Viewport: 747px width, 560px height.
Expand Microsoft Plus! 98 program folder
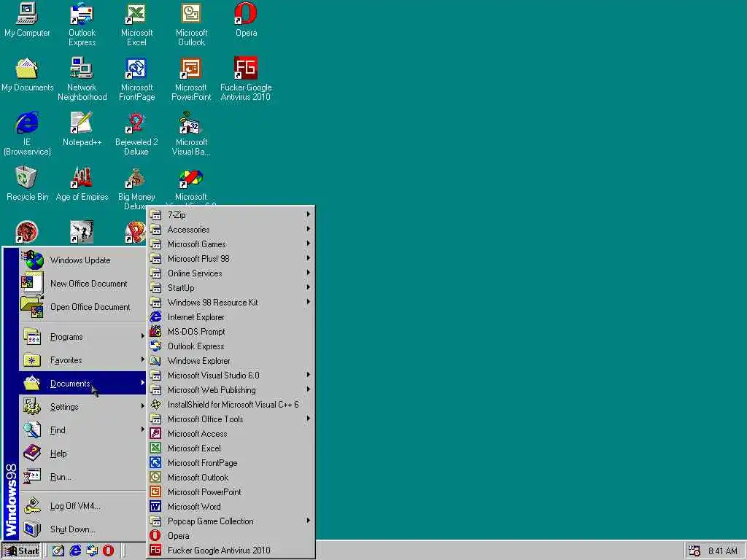pos(231,259)
